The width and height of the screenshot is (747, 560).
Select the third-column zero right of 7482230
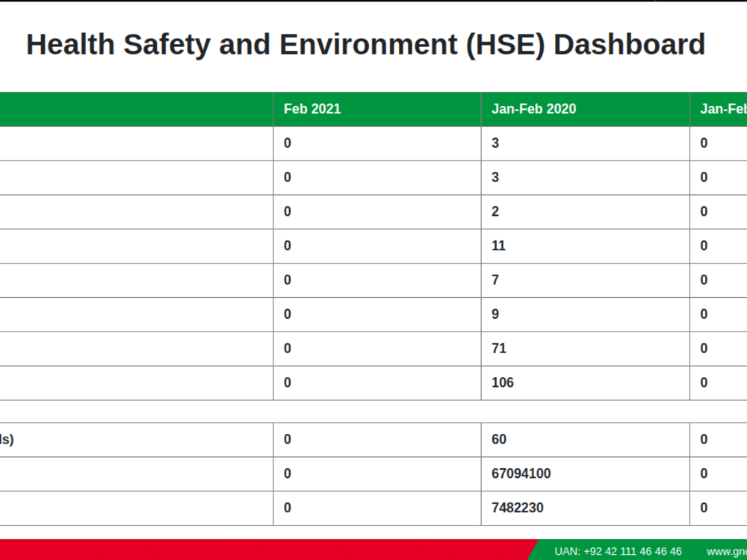tap(704, 508)
